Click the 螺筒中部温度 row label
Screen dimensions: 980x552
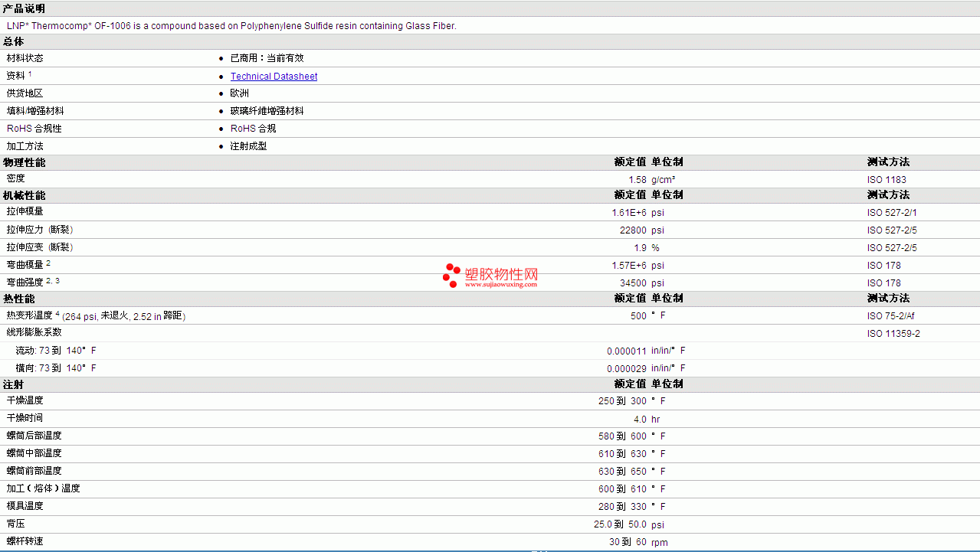pyautogui.click(x=34, y=453)
